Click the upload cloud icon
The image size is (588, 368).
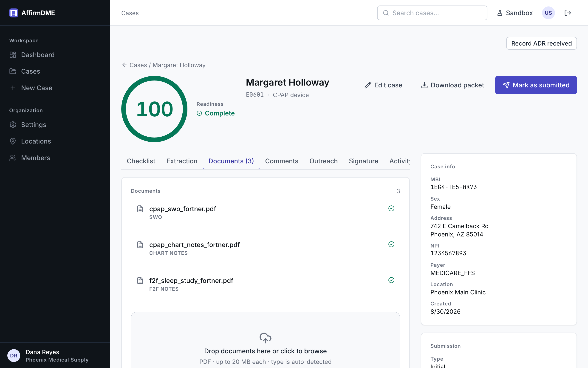265,338
